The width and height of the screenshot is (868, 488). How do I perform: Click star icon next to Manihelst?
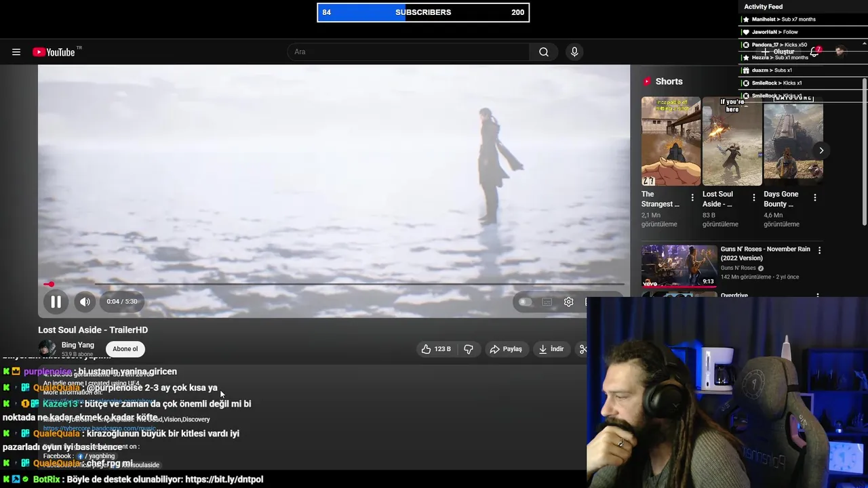click(746, 19)
